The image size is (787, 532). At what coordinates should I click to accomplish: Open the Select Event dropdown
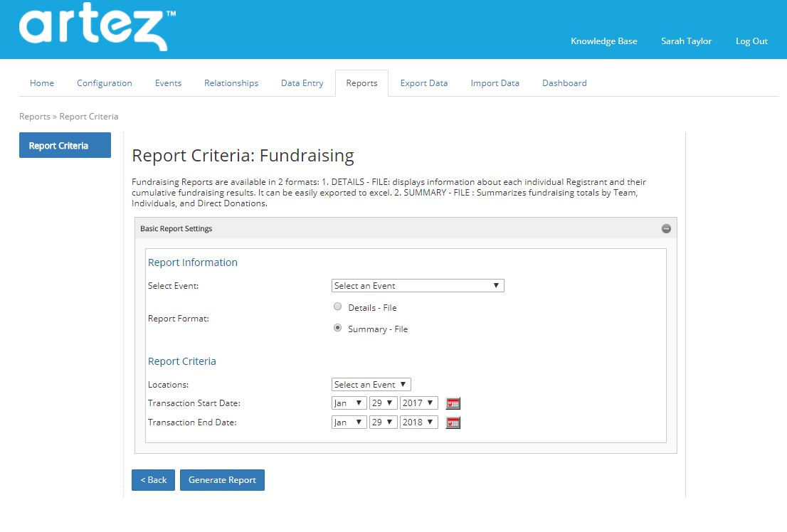(x=418, y=286)
